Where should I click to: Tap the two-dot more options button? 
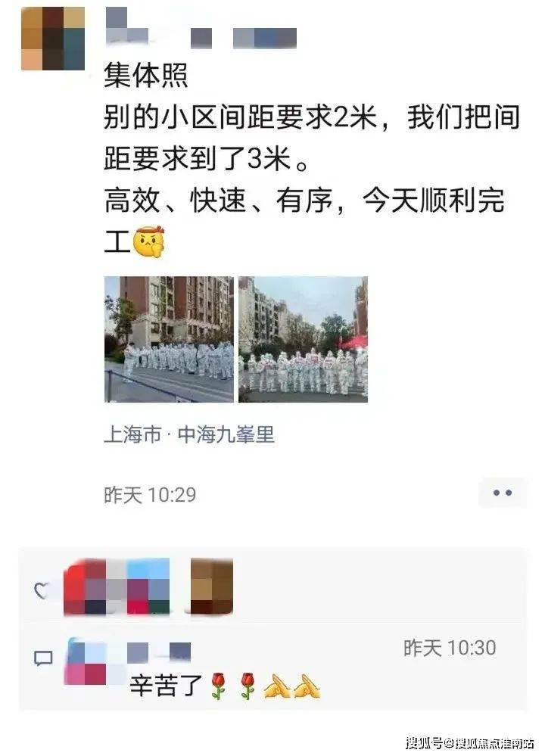point(502,493)
